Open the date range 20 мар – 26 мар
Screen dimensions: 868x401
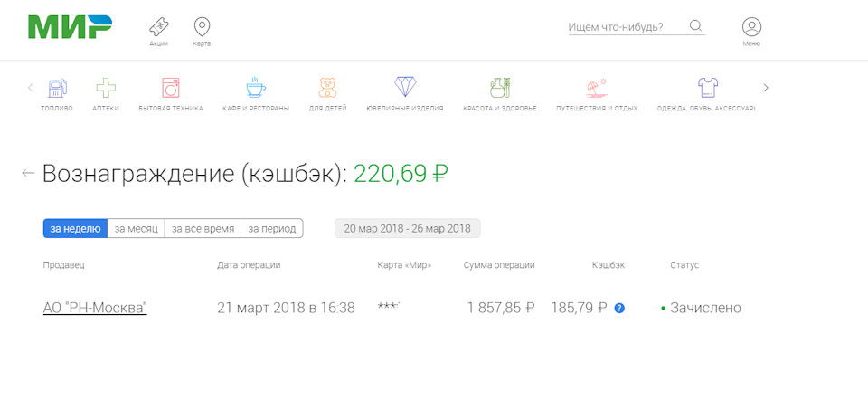click(407, 228)
